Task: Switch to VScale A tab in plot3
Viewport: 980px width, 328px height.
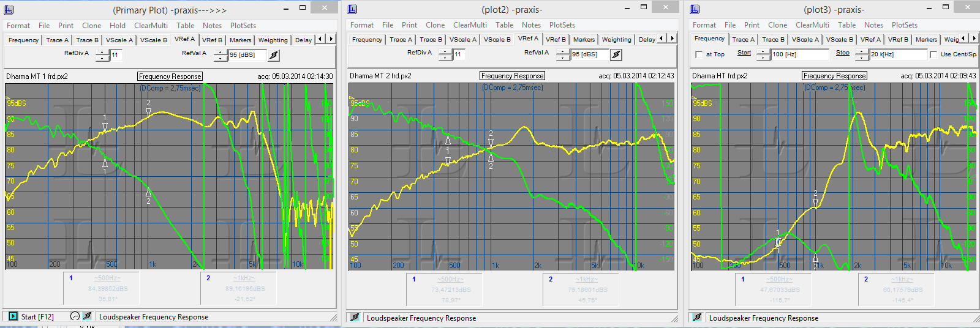Action: point(805,40)
